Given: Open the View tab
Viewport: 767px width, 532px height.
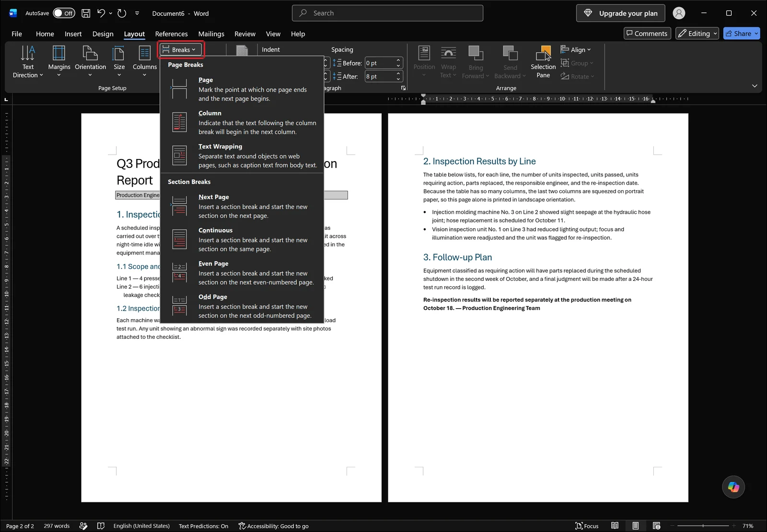Looking at the screenshot, I should click(273, 34).
